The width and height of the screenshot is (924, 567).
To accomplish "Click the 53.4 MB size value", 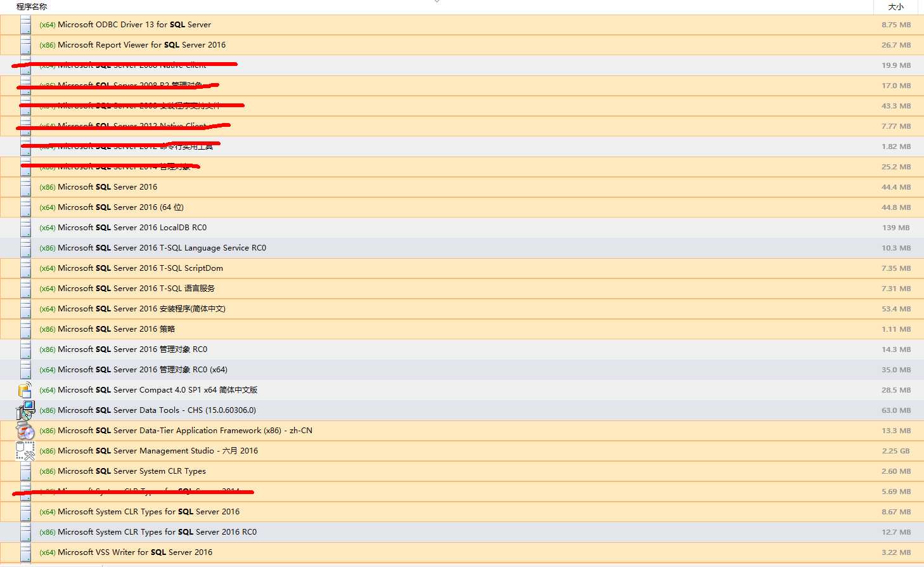I will click(x=896, y=309).
